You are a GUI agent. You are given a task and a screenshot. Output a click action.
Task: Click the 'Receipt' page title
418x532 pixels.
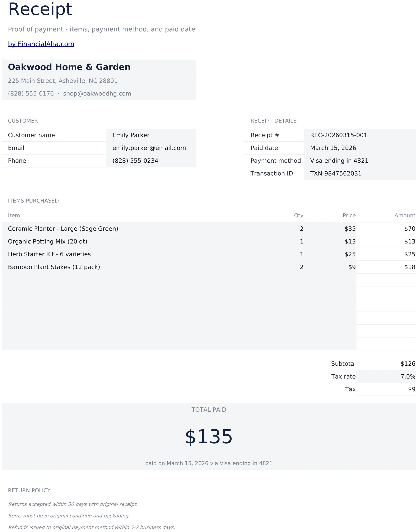(x=40, y=10)
